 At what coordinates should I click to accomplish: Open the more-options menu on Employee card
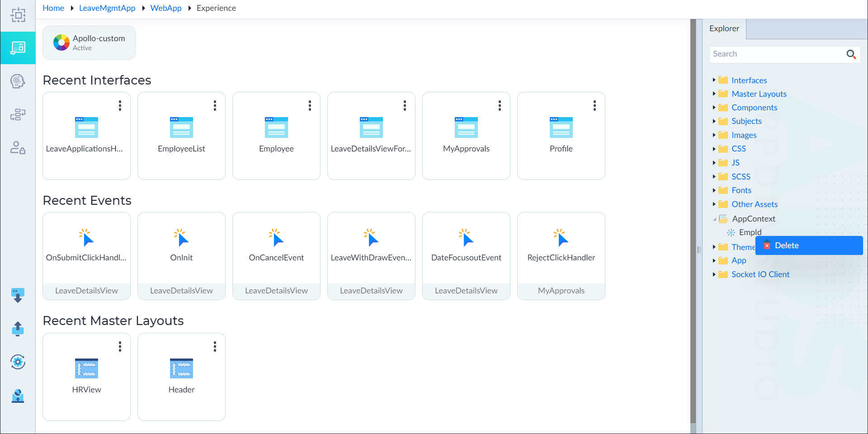[310, 106]
